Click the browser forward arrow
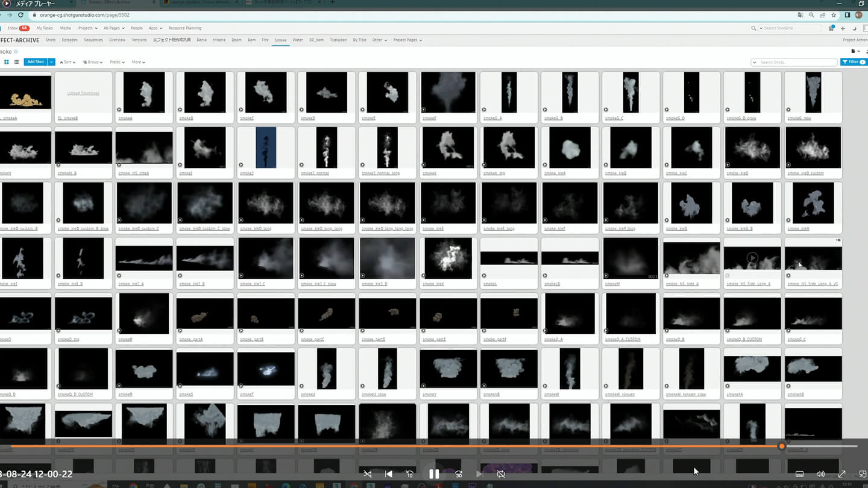This screenshot has width=868, height=488. (9, 15)
